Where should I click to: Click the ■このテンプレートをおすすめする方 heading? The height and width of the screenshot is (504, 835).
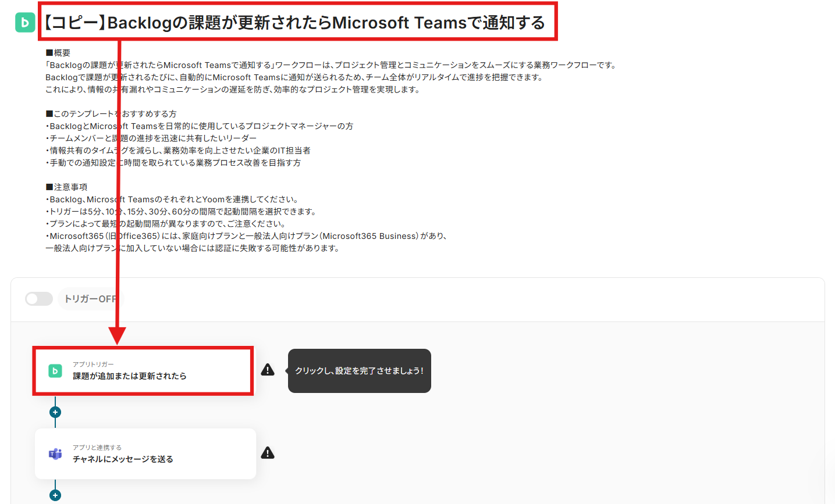(111, 114)
